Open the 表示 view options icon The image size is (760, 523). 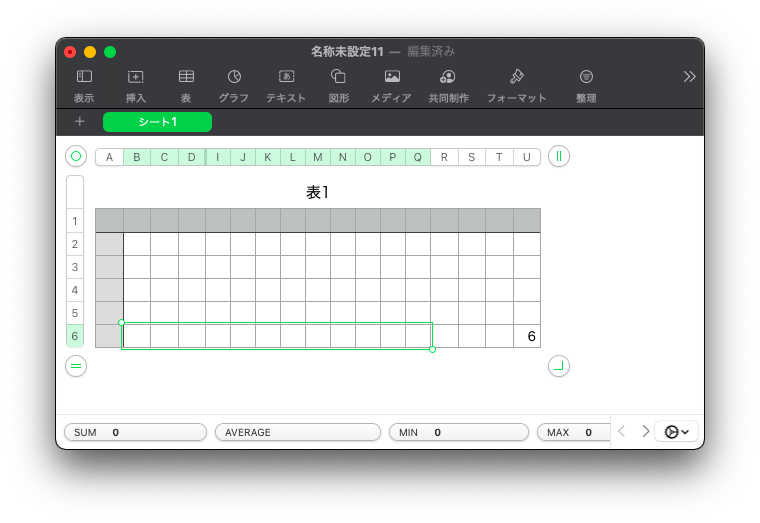[x=84, y=77]
